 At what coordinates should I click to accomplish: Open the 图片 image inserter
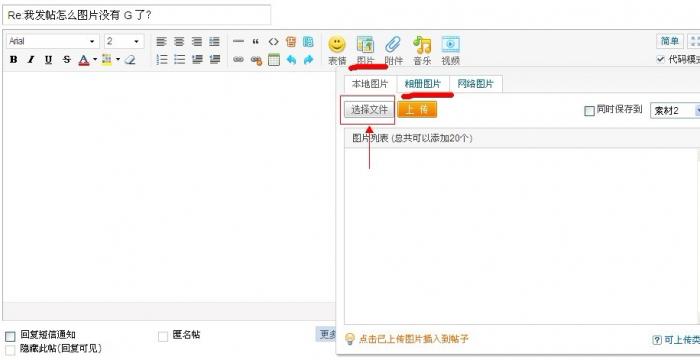[365, 50]
